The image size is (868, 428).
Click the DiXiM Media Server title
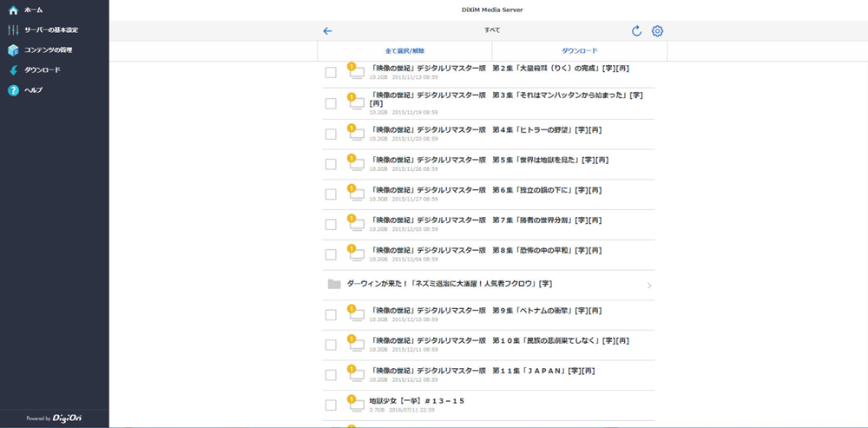pyautogui.click(x=491, y=10)
